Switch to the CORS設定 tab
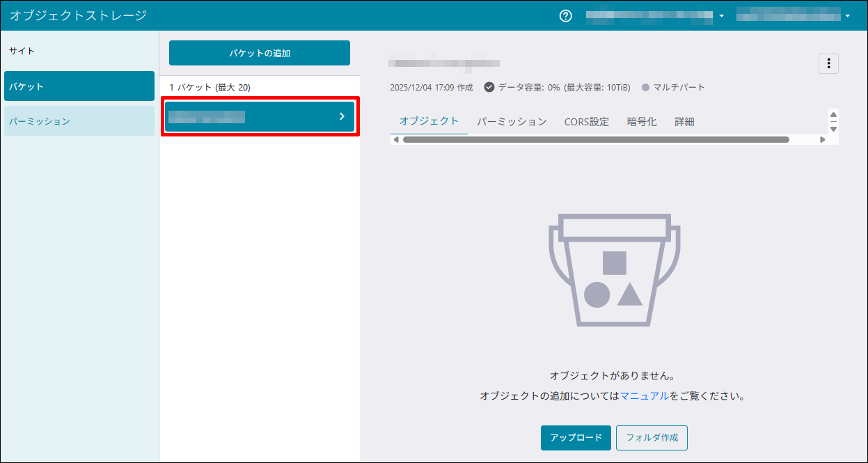 pos(586,122)
